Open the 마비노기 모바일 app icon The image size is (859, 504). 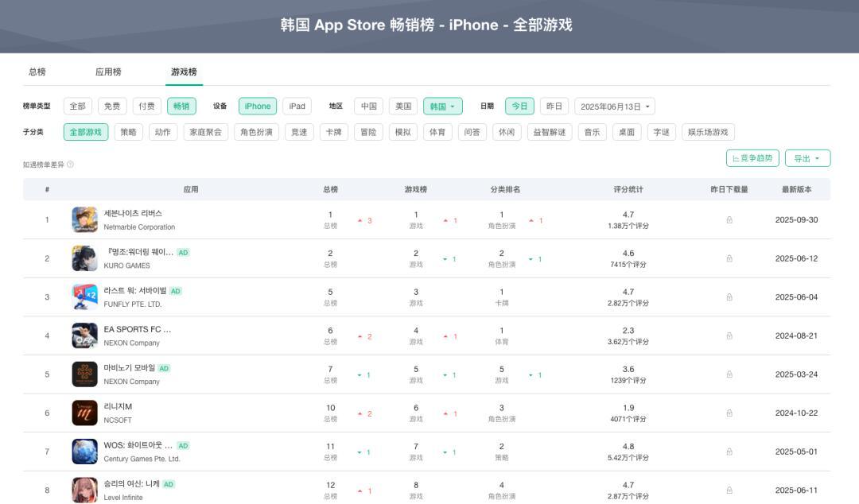(84, 374)
